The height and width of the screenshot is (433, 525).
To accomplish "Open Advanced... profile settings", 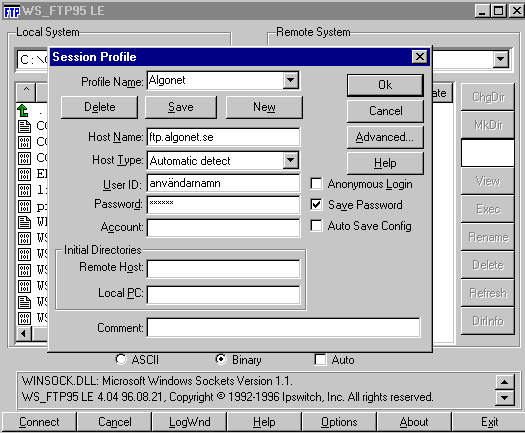I will click(x=385, y=137).
